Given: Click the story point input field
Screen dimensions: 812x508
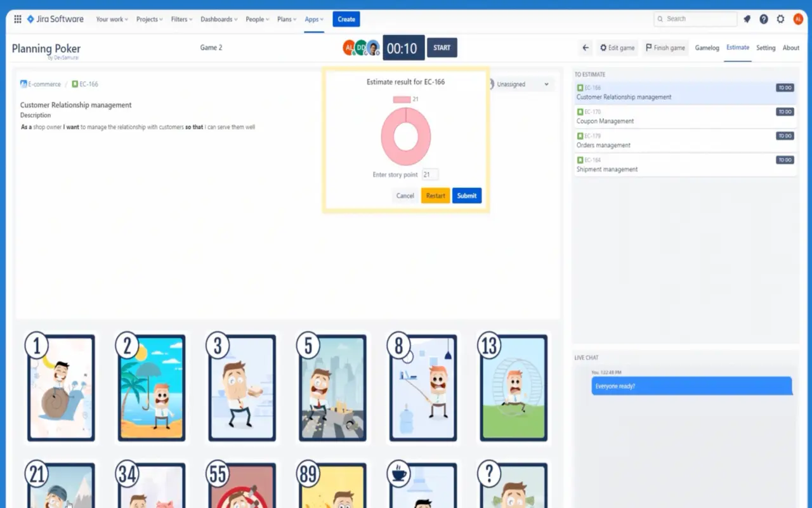Looking at the screenshot, I should tap(429, 174).
